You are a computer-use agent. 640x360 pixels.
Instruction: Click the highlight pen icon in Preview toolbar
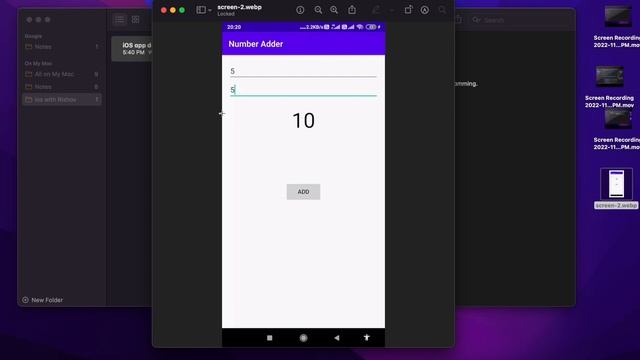(x=376, y=10)
